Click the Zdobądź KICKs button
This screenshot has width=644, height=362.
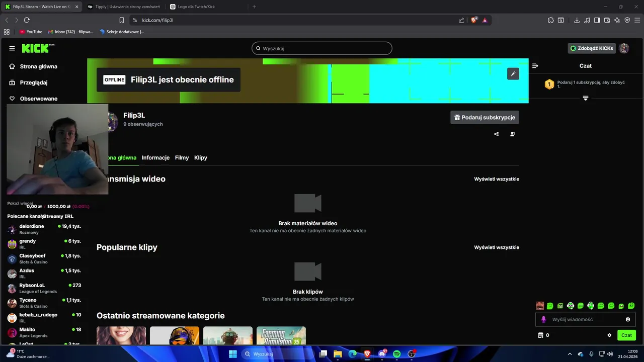point(592,48)
